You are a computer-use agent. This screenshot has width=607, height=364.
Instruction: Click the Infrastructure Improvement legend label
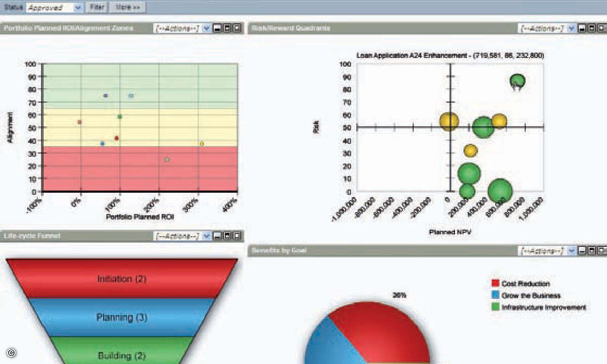[x=544, y=307]
